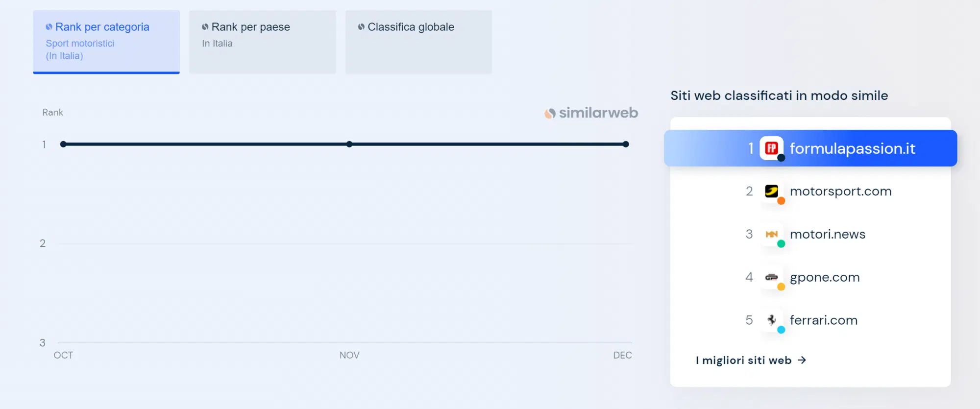Switch to the Rank per paese tab
This screenshot has width=980, height=409.
click(263, 42)
